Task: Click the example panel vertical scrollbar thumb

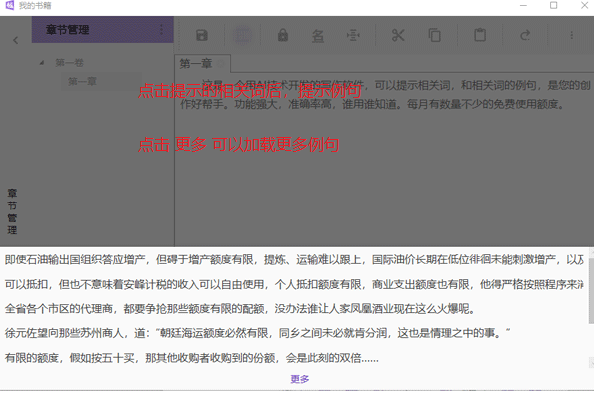Action: pos(591,290)
